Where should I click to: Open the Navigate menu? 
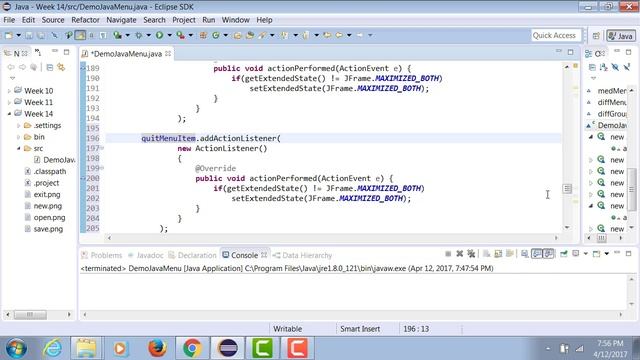tap(121, 20)
